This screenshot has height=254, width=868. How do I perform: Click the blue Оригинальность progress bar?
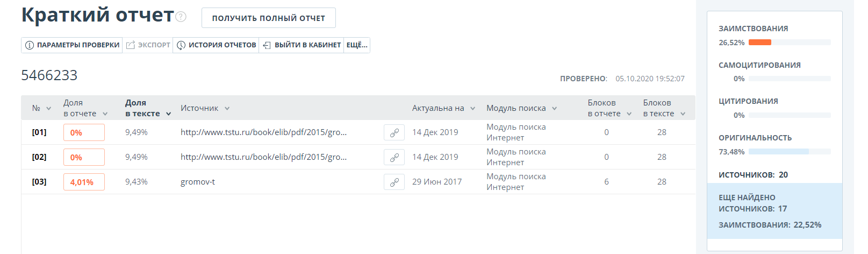point(779,152)
